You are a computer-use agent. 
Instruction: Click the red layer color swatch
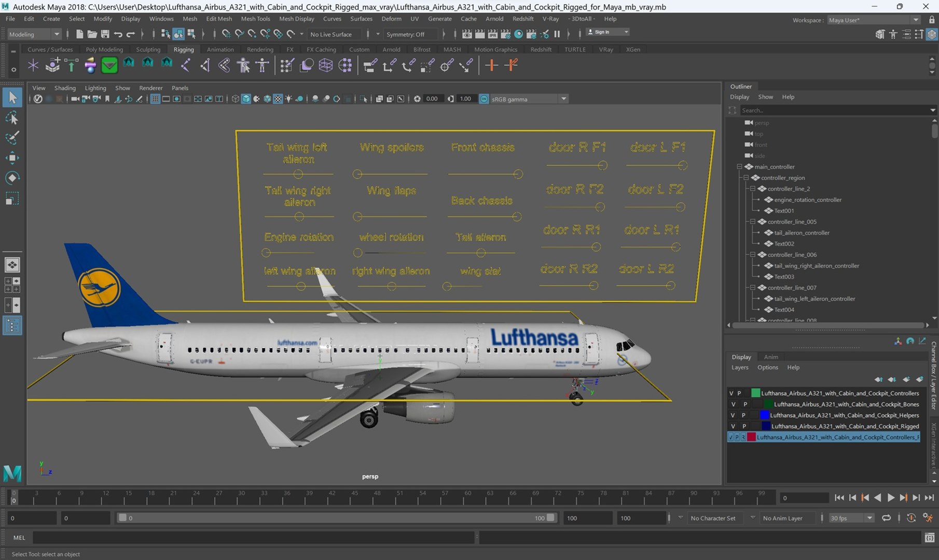751,438
